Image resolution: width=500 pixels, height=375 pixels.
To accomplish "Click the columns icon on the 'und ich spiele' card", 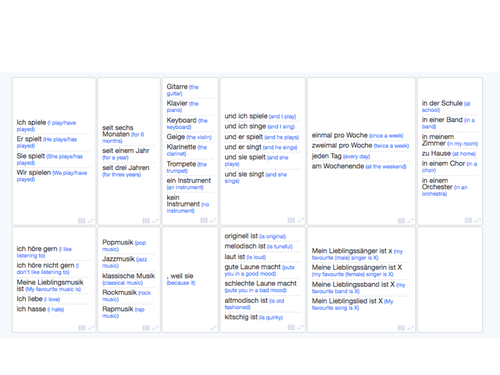I will [x=291, y=220].
